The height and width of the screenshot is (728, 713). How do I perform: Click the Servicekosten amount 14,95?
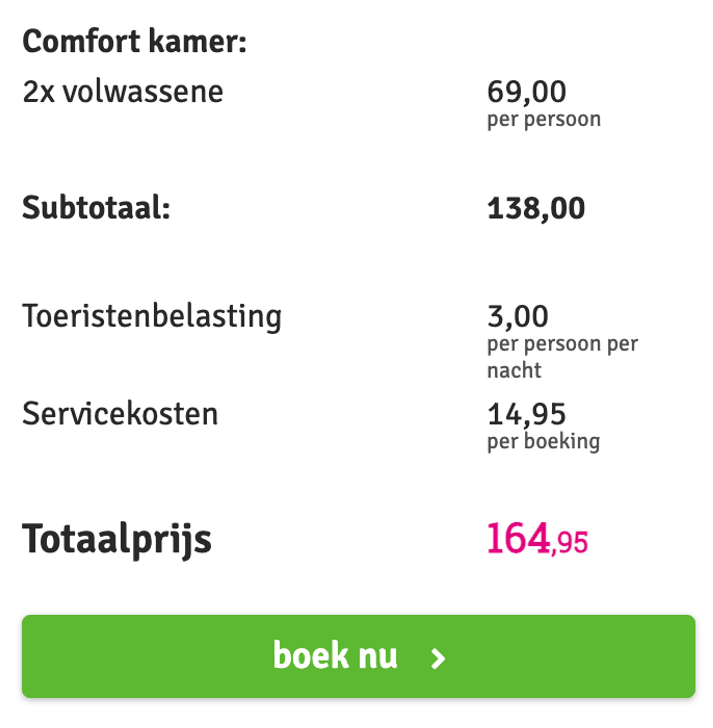pyautogui.click(x=526, y=414)
